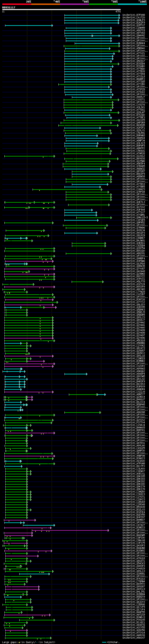Select the query name BB931117
The height and width of the screenshot is (644, 149).
(x=9, y=7)
